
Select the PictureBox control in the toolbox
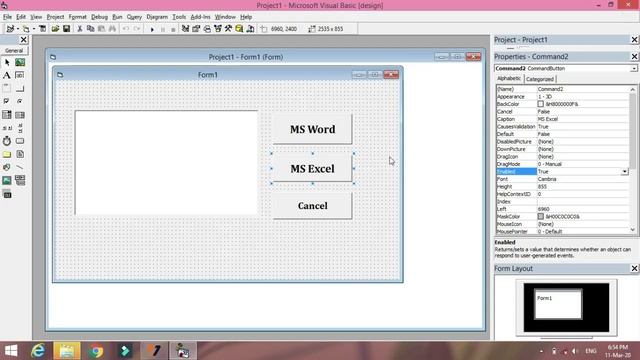20,62
